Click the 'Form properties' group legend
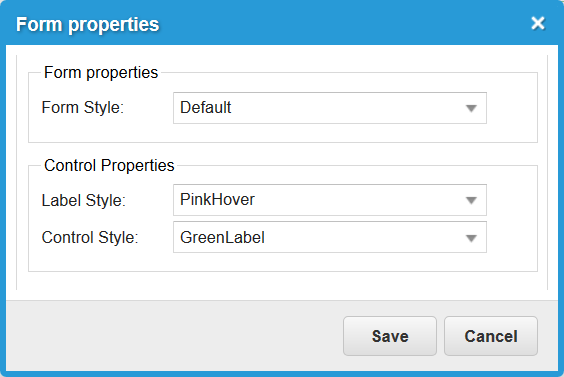The height and width of the screenshot is (377, 564). 101,72
